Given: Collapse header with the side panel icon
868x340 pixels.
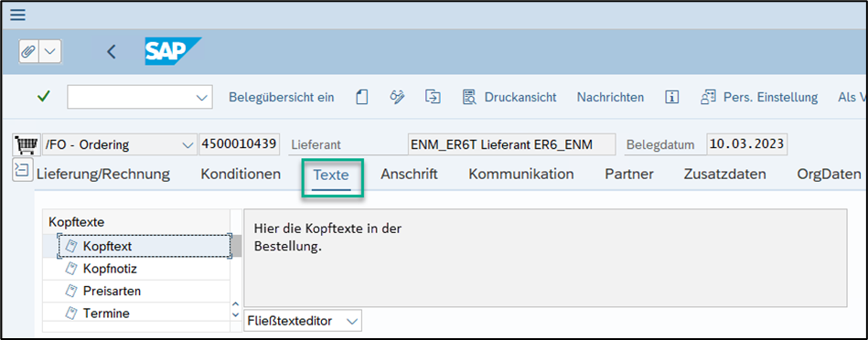Looking at the screenshot, I should [20, 170].
